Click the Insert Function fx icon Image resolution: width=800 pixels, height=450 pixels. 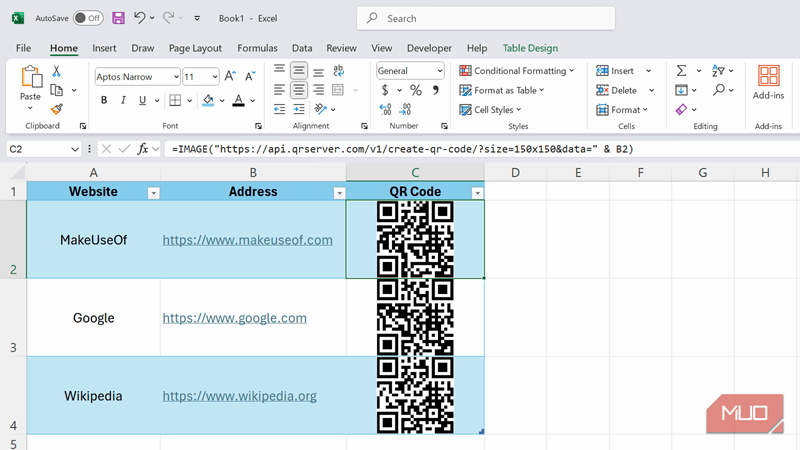[143, 149]
